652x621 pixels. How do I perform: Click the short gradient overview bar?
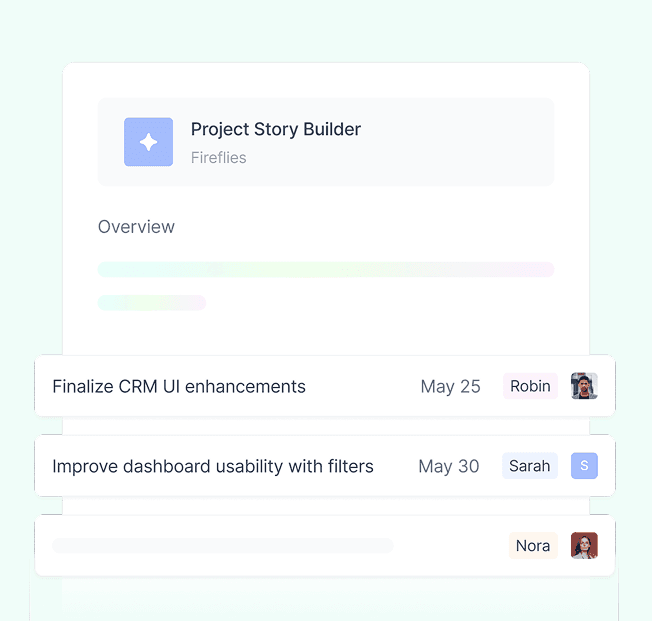point(152,303)
